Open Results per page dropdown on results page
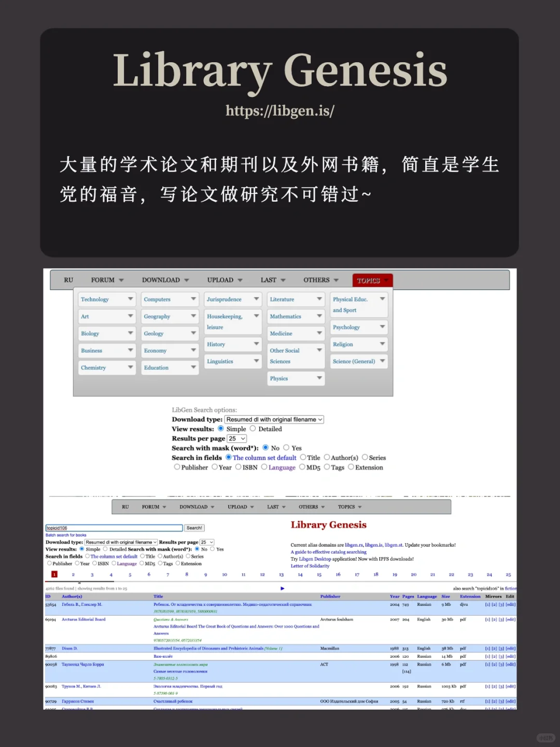Screen dimensions: 560x747 tap(207, 542)
